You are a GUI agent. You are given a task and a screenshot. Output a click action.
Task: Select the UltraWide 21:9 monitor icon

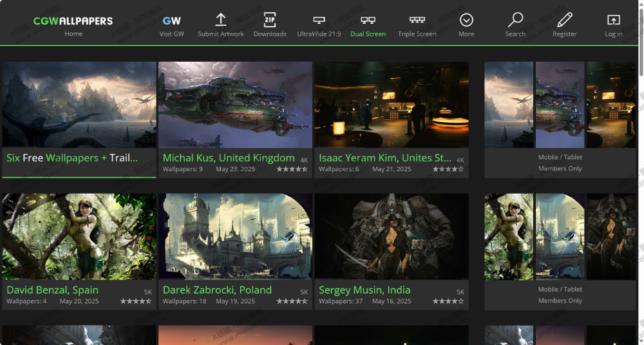(319, 20)
